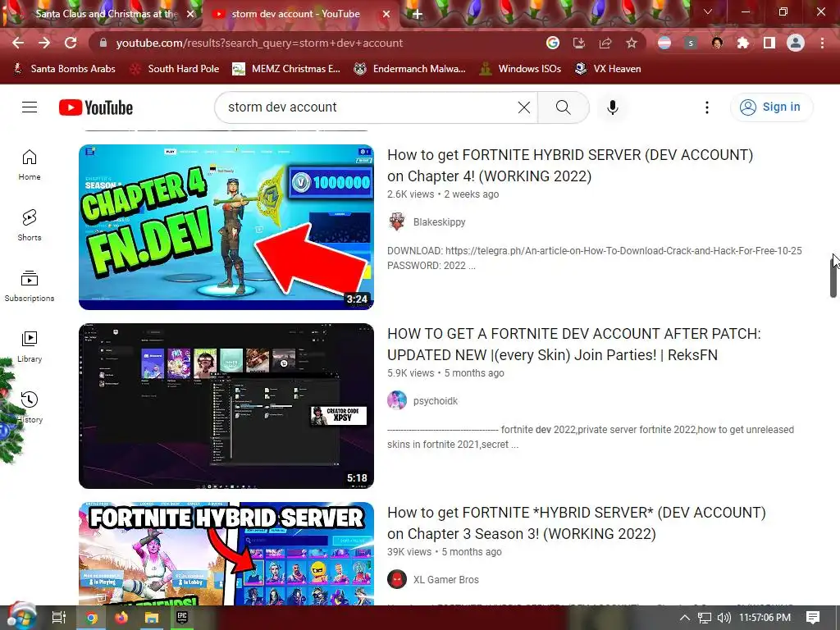Open the taskbar clock 11:57:06 PM

[765, 618]
